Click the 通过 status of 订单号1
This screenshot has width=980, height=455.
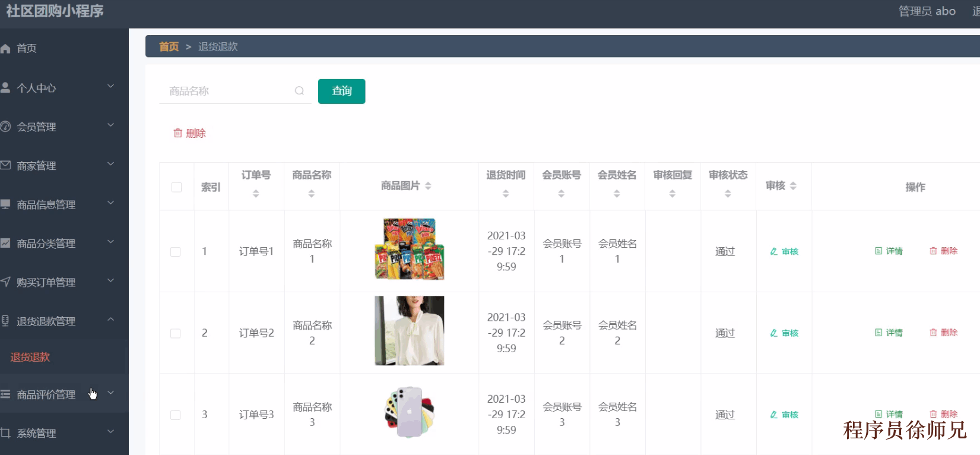coord(725,252)
